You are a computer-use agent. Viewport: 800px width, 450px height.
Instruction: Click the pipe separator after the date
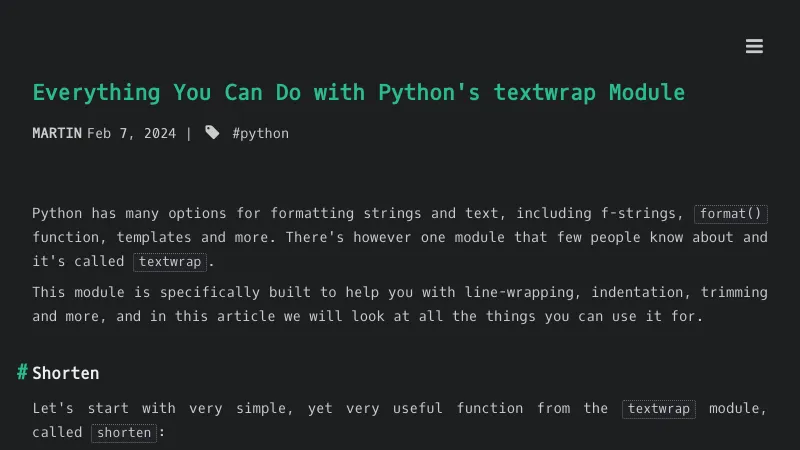[189, 133]
